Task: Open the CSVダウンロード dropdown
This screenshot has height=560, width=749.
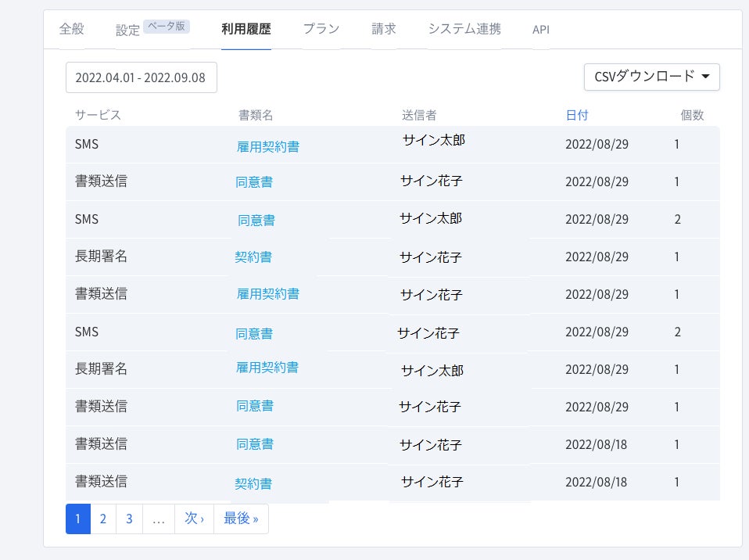Action: pyautogui.click(x=651, y=77)
